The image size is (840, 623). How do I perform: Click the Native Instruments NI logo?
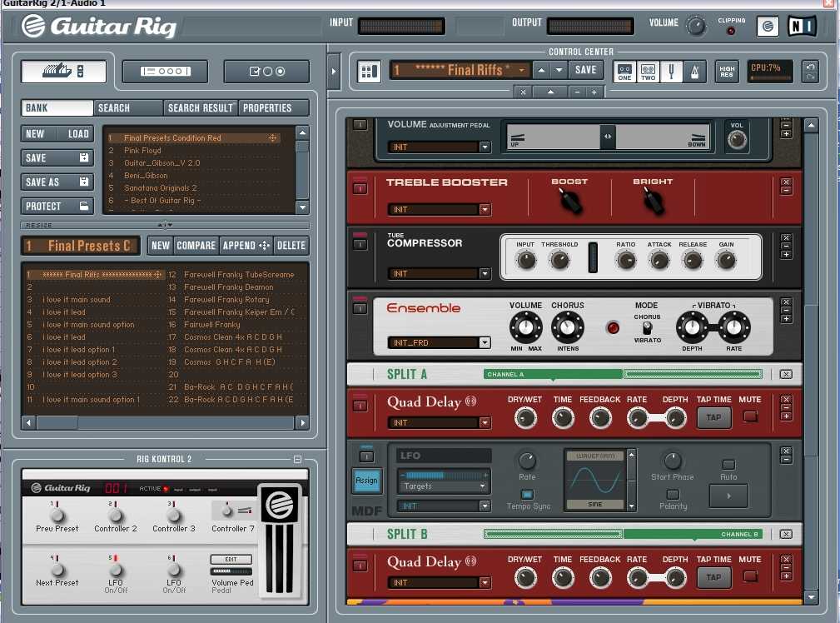(x=802, y=26)
